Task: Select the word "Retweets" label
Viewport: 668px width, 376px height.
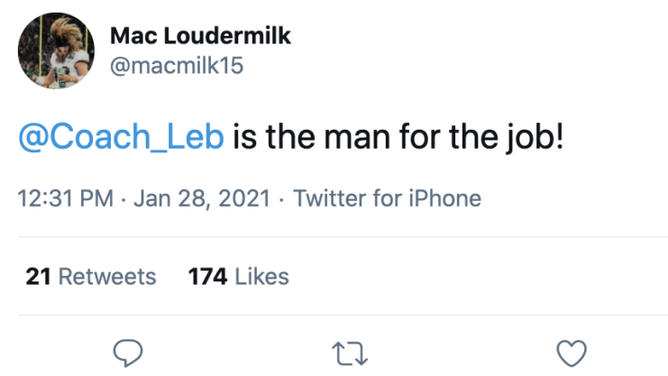Action: (107, 276)
